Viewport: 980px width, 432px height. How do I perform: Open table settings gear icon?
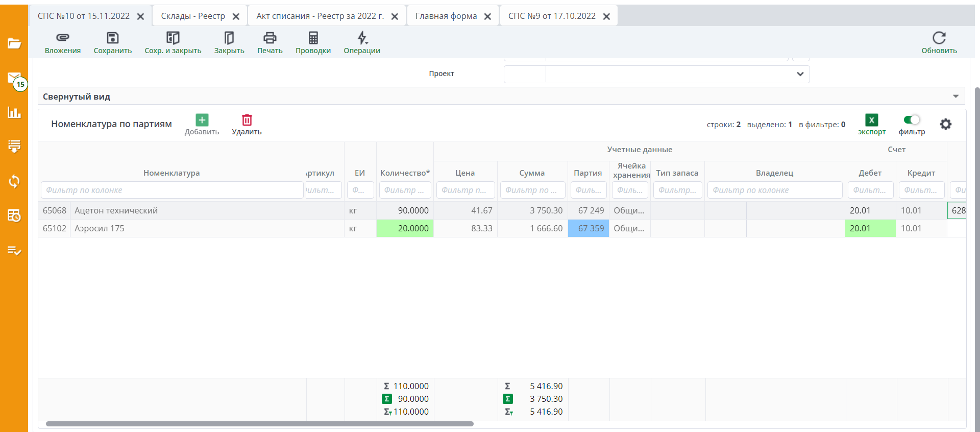tap(945, 124)
